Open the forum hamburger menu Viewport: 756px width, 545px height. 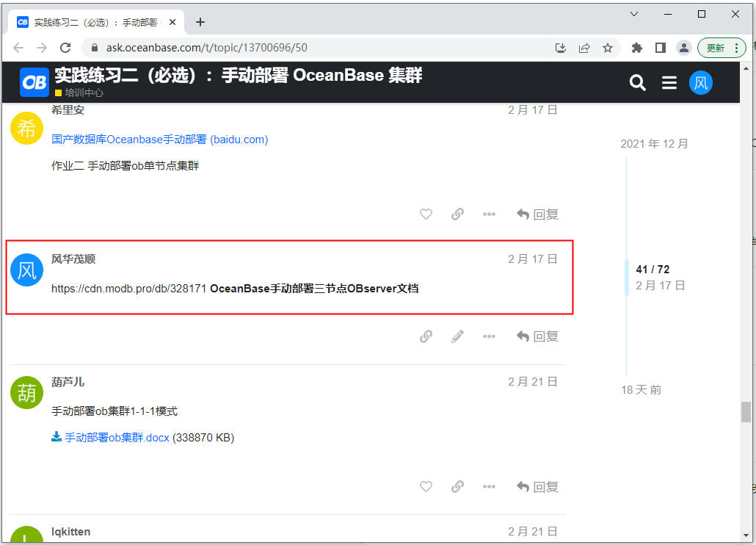[669, 82]
